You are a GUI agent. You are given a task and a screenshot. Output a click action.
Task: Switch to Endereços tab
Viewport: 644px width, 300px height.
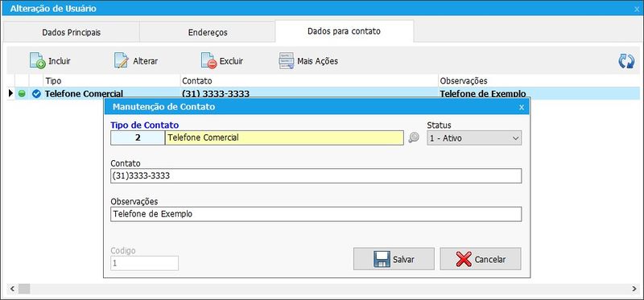208,32
